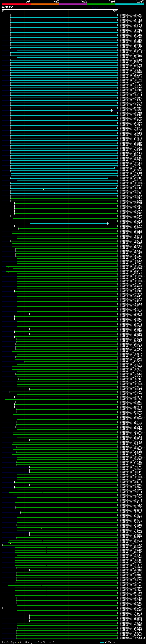
Task: Click the hit UniRef100_Q9LZR9
Action: pyautogui.click(x=131, y=22)
